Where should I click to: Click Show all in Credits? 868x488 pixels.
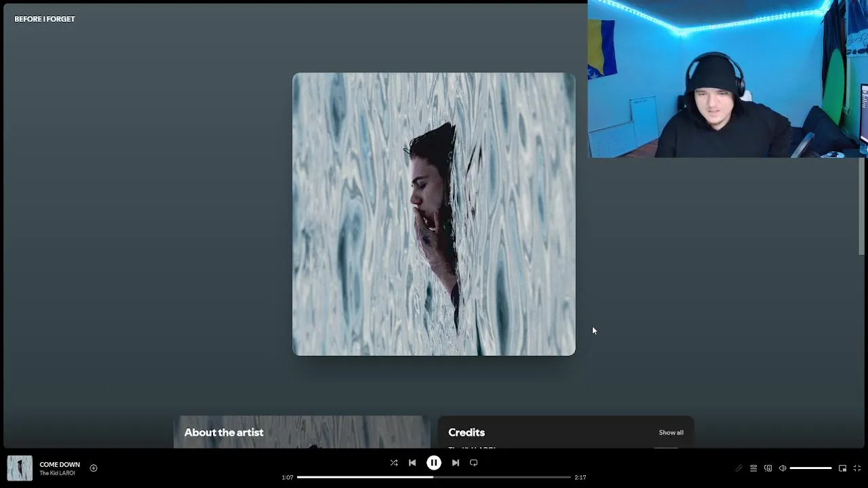point(671,432)
